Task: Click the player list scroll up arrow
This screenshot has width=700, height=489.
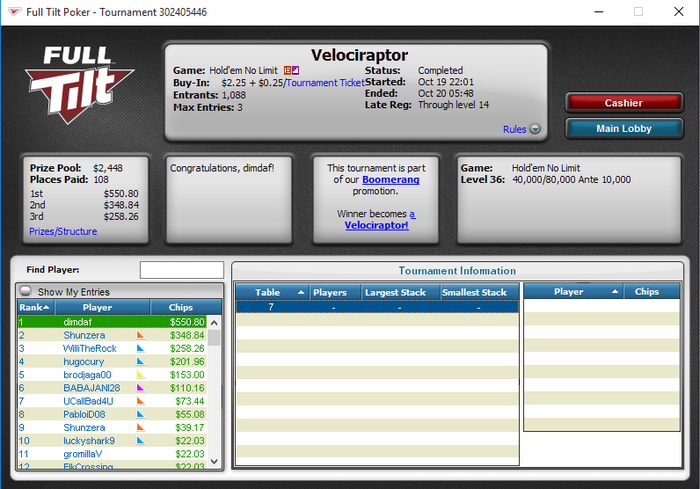Action: [x=214, y=322]
